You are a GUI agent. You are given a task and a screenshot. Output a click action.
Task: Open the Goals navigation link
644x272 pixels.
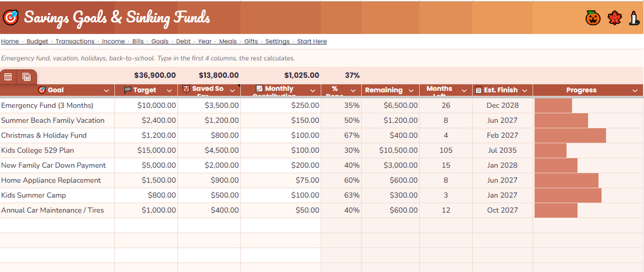point(160,41)
